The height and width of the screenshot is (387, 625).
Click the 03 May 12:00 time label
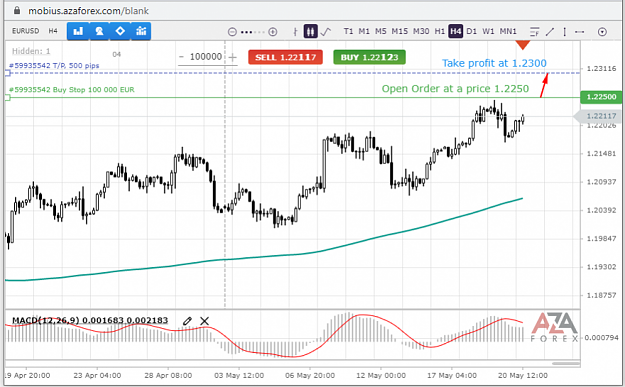tap(239, 375)
